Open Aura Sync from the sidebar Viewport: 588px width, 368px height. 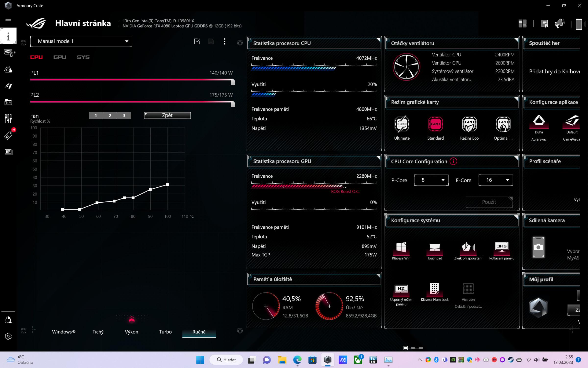tap(8, 69)
